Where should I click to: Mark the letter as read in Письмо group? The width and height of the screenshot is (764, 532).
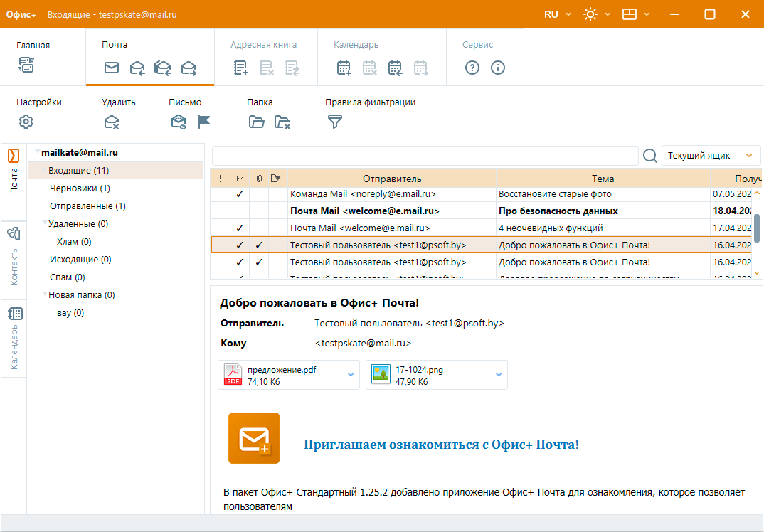(178, 122)
